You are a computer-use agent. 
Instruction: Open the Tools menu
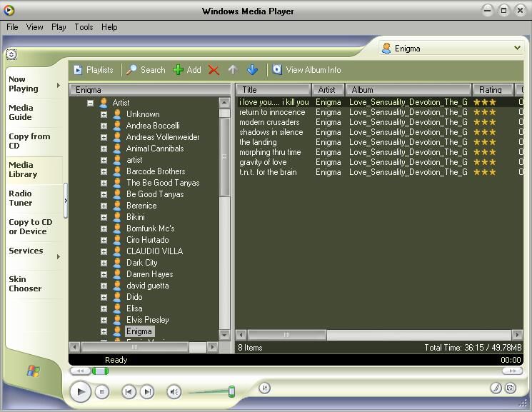(x=84, y=27)
